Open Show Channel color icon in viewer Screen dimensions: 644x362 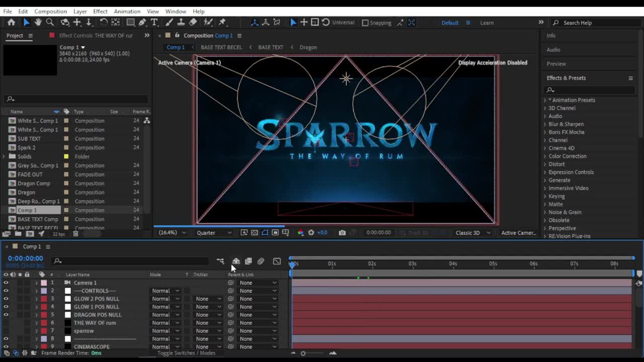[x=300, y=232]
